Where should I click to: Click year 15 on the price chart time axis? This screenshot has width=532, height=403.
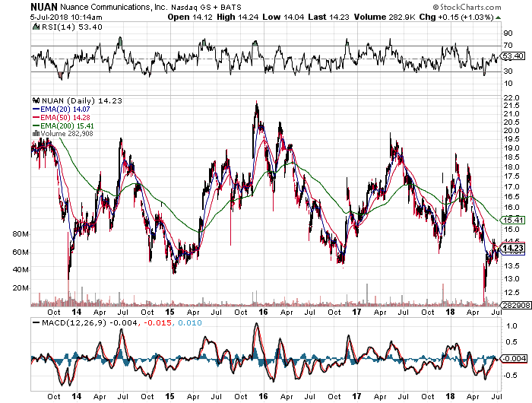coord(169,312)
